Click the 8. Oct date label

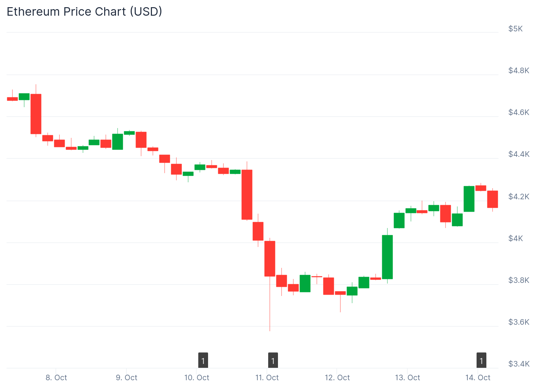pyautogui.click(x=56, y=378)
